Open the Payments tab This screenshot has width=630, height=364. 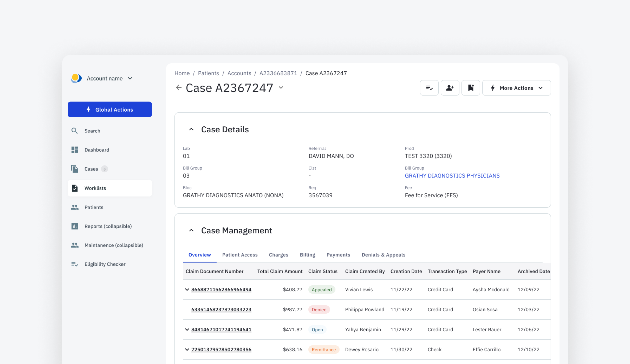coord(338,255)
